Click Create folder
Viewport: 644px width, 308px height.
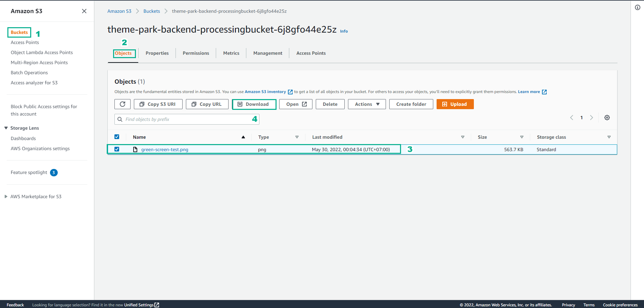[411, 104]
